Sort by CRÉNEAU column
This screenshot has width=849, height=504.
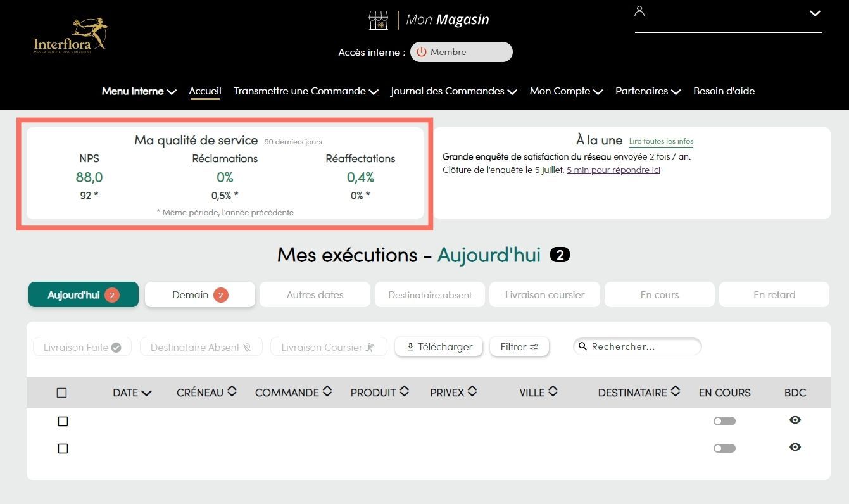coord(207,393)
